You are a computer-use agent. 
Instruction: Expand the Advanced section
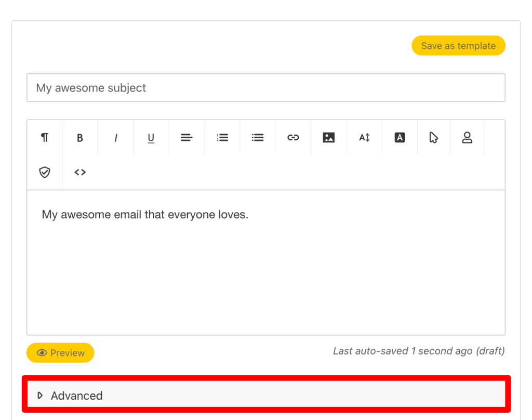pos(76,396)
